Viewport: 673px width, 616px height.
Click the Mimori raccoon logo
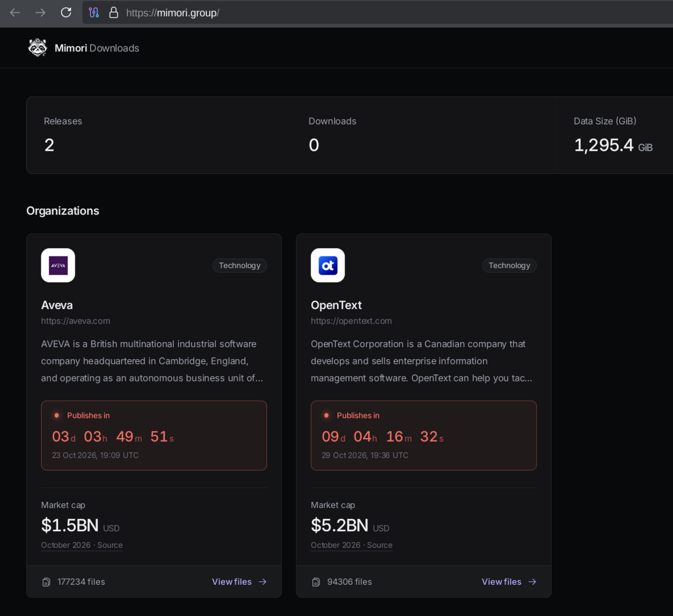(38, 48)
